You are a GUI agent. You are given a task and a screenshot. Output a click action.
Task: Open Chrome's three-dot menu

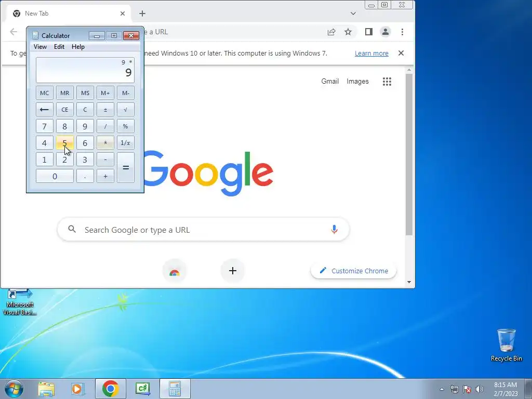403,32
